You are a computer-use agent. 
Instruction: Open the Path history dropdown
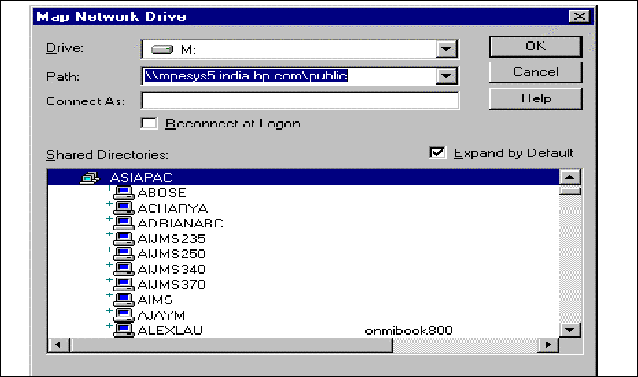(446, 76)
